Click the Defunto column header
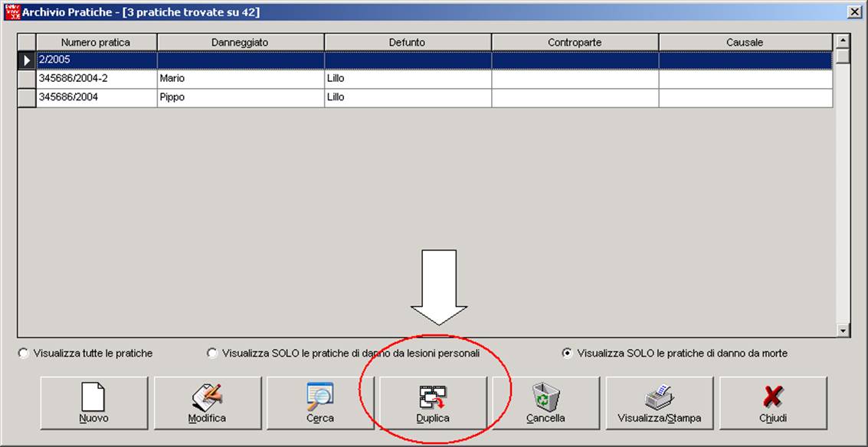This screenshot has width=868, height=447. [x=408, y=43]
